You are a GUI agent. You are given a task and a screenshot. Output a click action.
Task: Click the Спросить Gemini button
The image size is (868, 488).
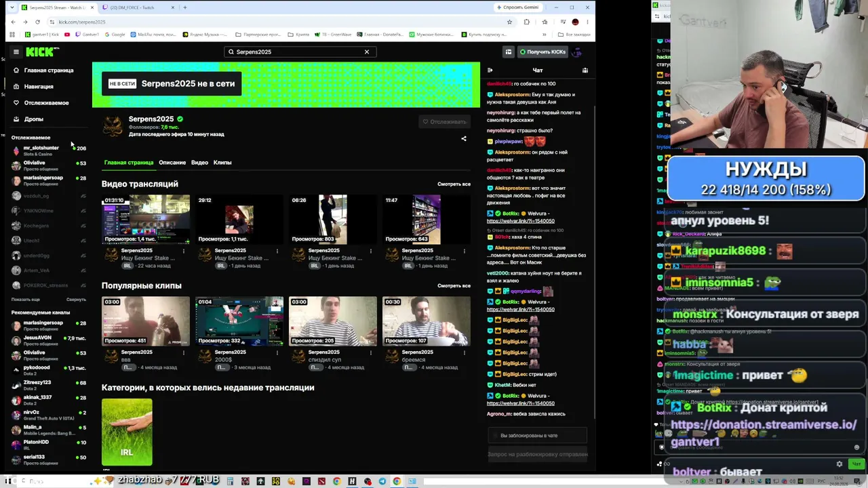[517, 7]
